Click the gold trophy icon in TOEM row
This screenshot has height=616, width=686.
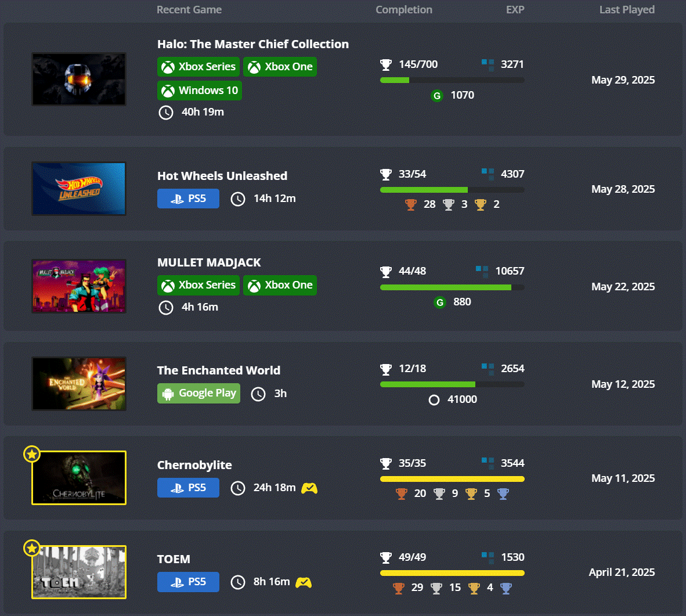tap(474, 588)
